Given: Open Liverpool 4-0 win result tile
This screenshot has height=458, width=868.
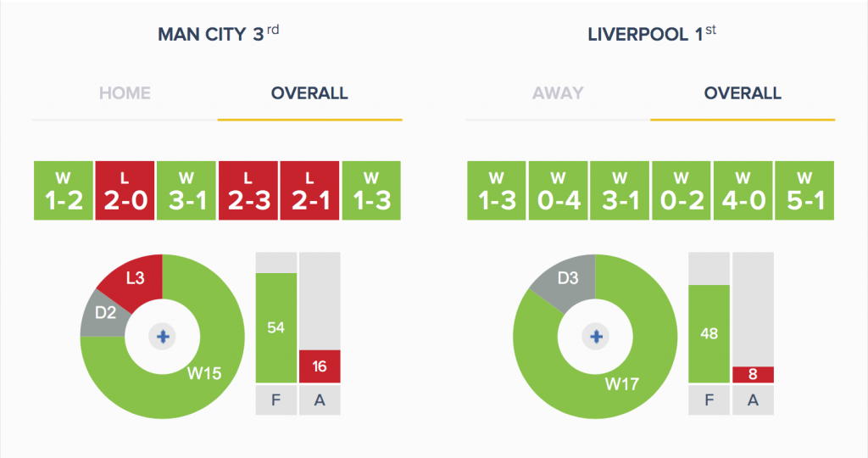Looking at the screenshot, I should click(x=743, y=191).
